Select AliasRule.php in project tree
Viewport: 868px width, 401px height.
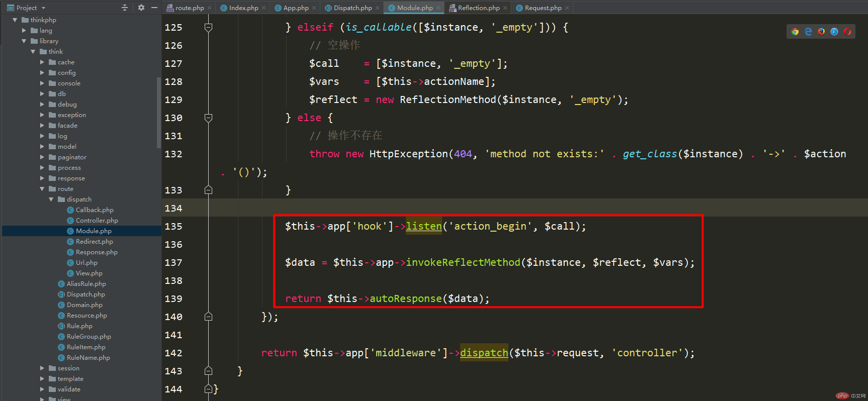coord(86,284)
